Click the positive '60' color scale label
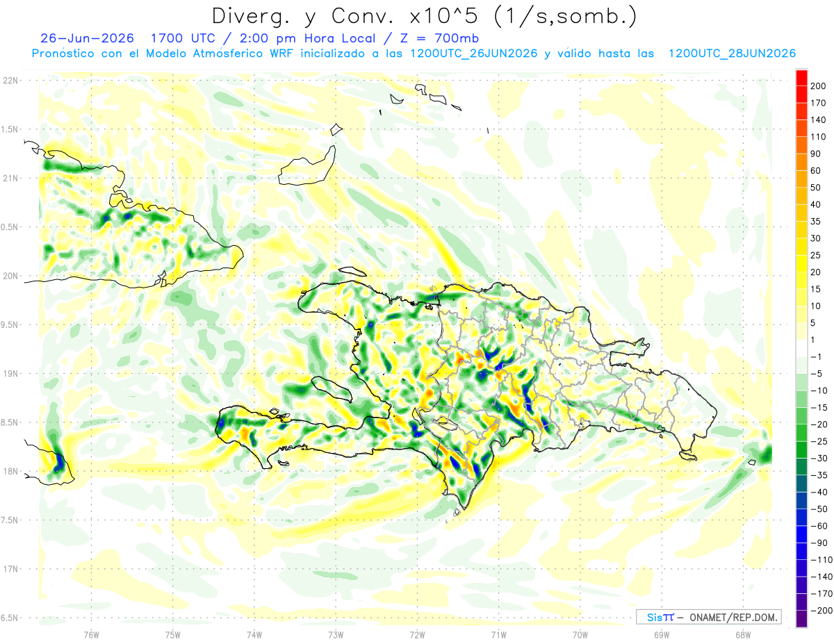834x644 pixels. [816, 171]
